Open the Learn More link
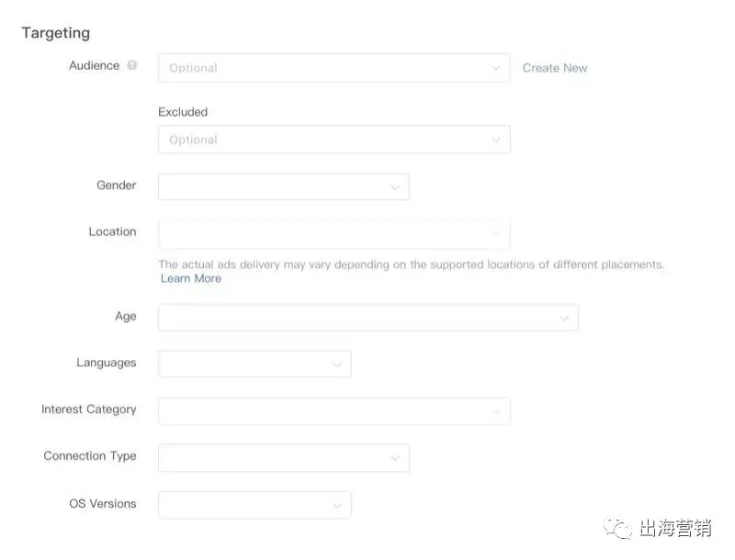This screenshot has width=735, height=560. coord(191,278)
